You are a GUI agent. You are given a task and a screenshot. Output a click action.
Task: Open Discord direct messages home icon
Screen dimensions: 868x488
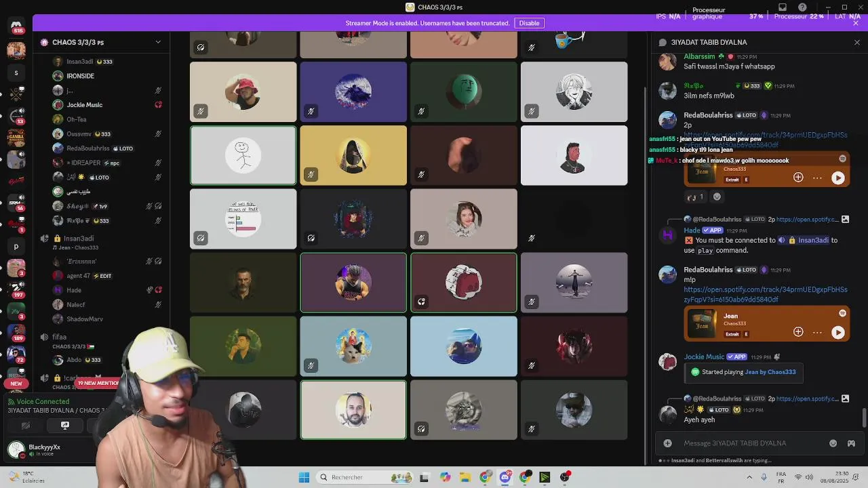tap(16, 26)
